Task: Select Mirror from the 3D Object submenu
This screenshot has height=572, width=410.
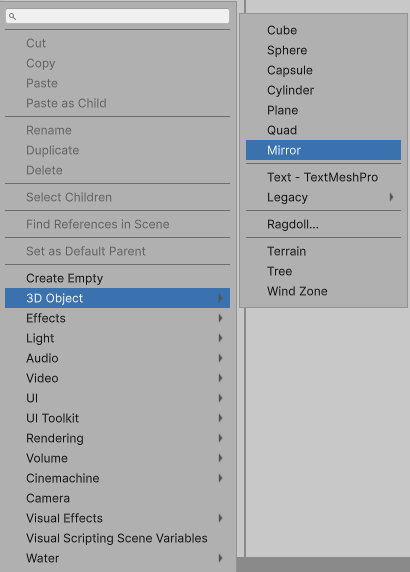Action: [323, 150]
